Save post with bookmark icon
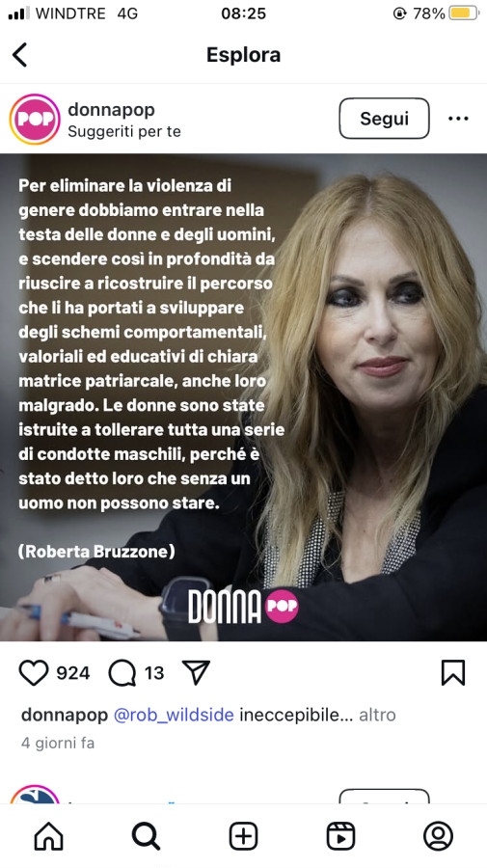The image size is (487, 868). (453, 672)
